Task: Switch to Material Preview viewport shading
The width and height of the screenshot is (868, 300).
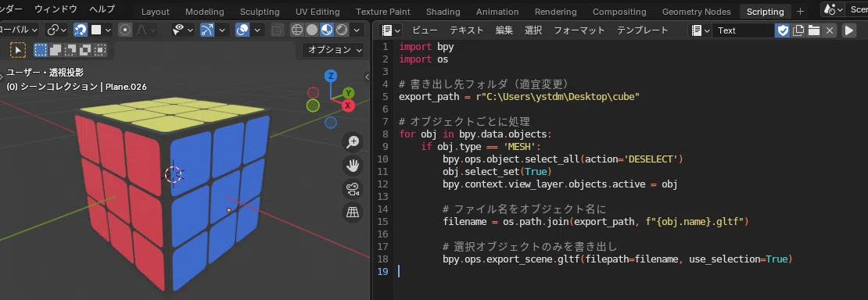Action: pyautogui.click(x=327, y=30)
